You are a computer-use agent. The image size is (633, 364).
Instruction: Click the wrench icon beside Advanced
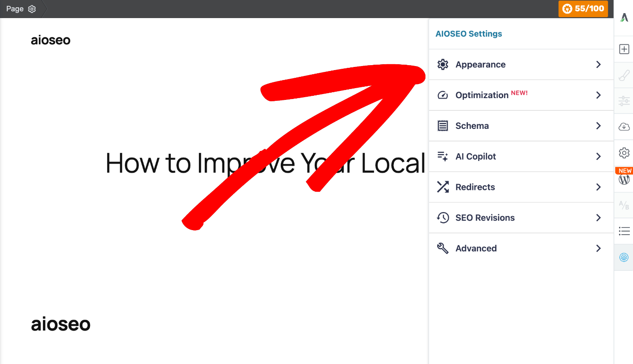point(443,248)
